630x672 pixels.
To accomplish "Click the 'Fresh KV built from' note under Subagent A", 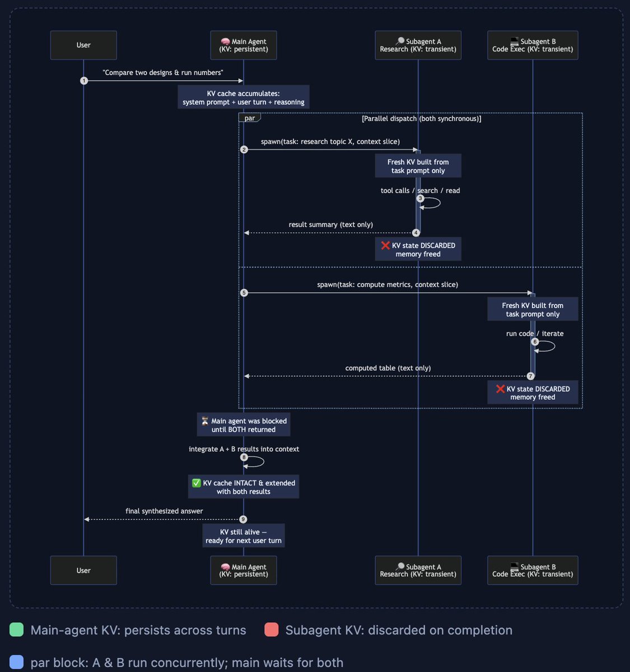I will 418,166.
